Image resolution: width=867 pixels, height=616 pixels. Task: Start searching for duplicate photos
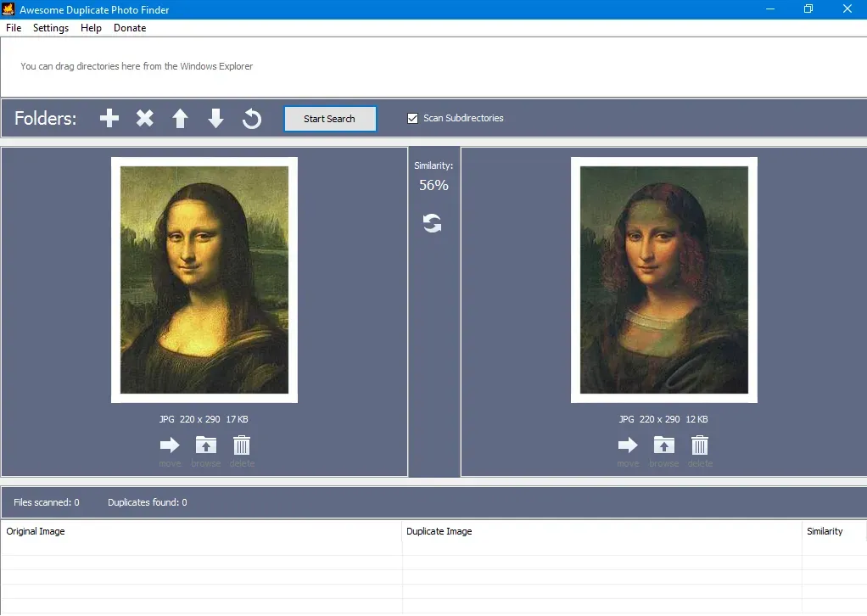pos(329,118)
